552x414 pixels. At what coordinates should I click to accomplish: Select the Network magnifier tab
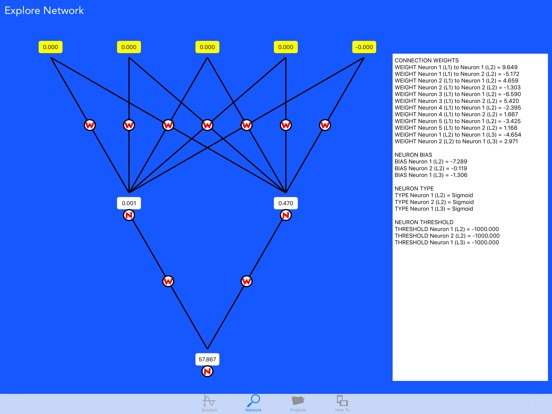click(x=253, y=403)
